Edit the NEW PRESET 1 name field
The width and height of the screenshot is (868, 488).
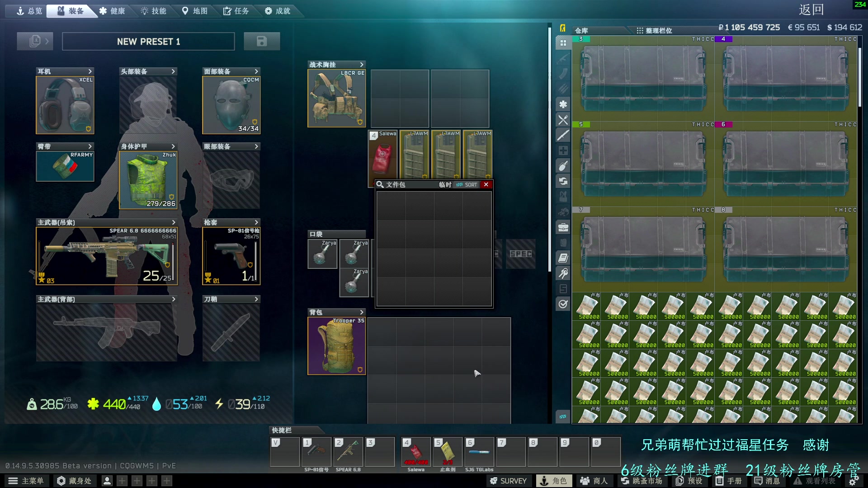click(x=148, y=42)
